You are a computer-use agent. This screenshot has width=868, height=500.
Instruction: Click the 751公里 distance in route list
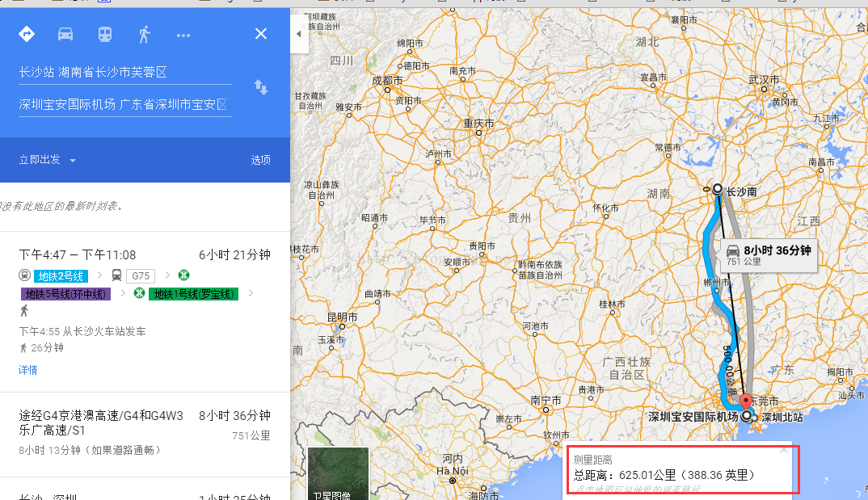click(x=251, y=436)
